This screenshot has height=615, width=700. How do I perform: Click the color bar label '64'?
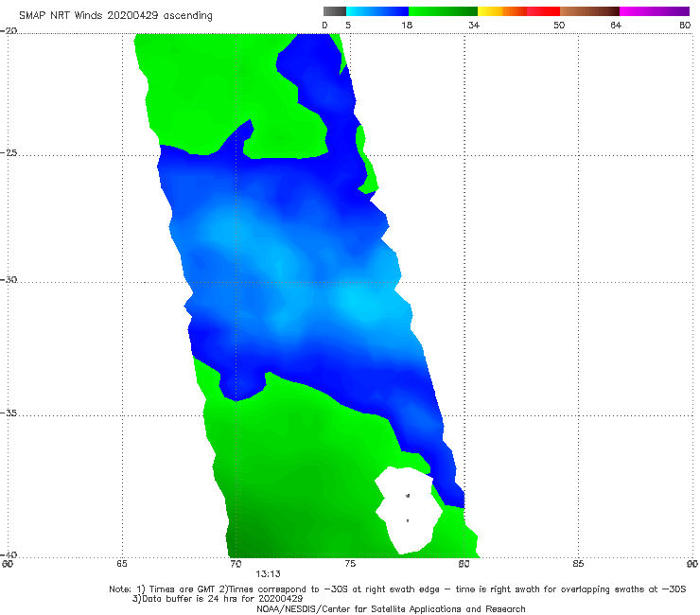tap(616, 25)
